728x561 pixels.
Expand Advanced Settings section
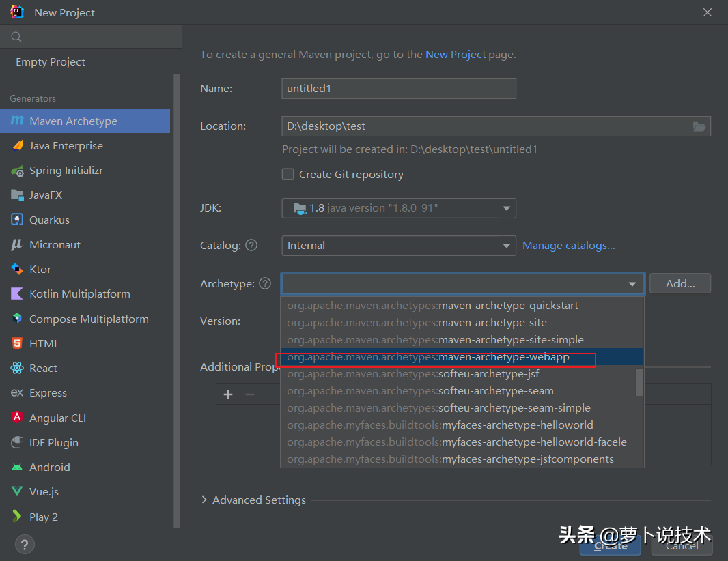coord(204,500)
